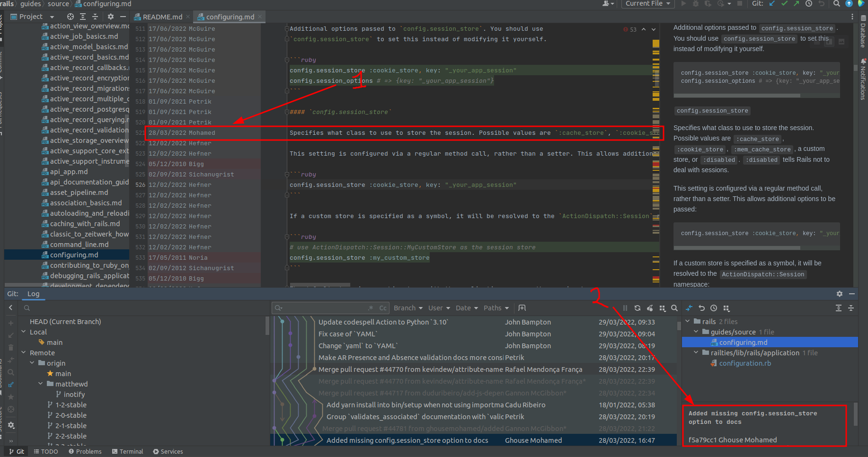
Task: Find in Git log magnifier icon
Action: coord(674,308)
